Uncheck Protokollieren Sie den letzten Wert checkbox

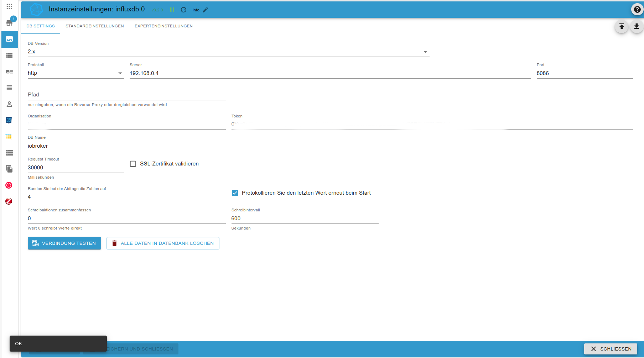pos(235,193)
